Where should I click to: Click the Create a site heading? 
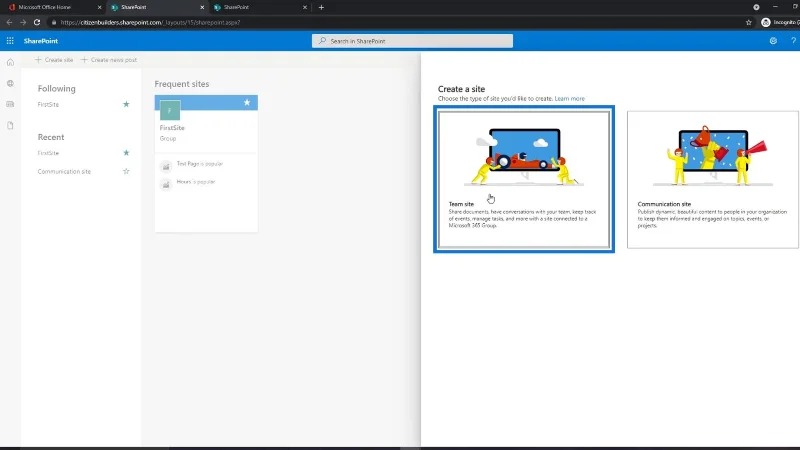(461, 89)
